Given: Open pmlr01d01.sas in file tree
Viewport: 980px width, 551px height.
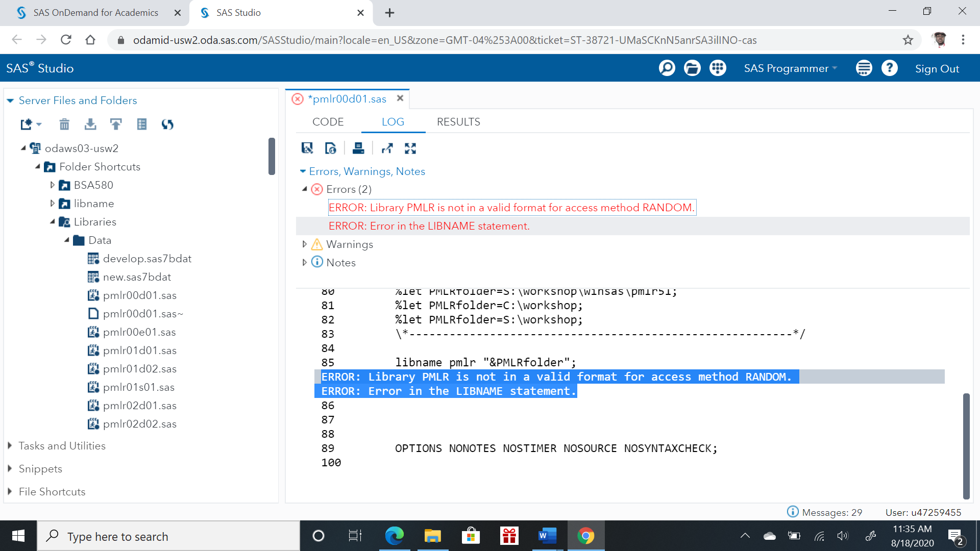Looking at the screenshot, I should (x=139, y=350).
